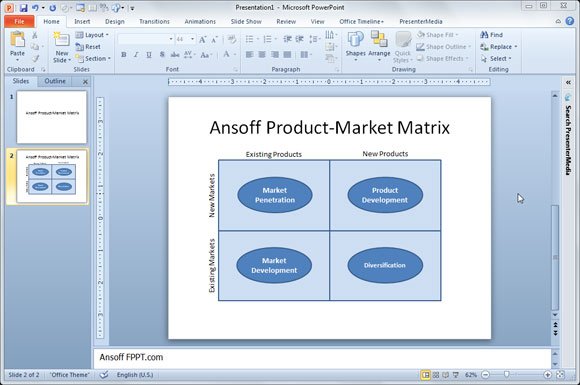
Task: Toggle Bold formatting
Action: [x=124, y=55]
